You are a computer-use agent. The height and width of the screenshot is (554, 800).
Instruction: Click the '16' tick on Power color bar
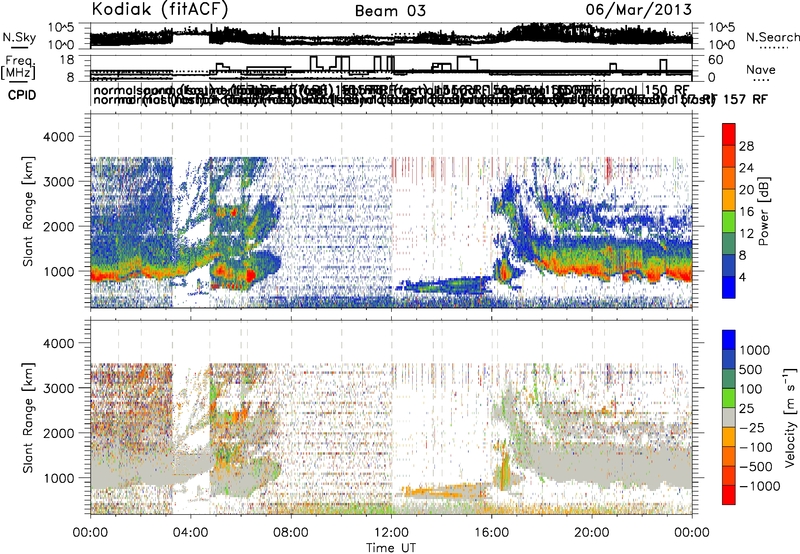(x=746, y=212)
